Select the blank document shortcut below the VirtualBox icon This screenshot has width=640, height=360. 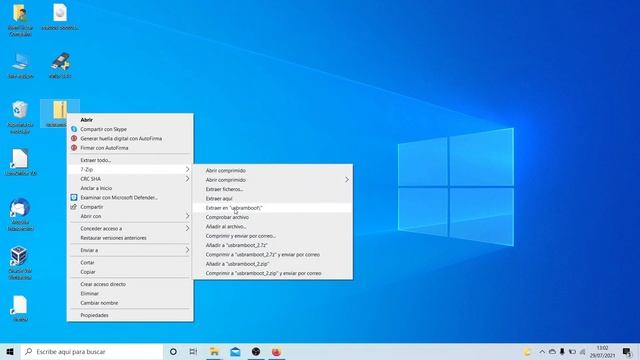tap(20, 305)
